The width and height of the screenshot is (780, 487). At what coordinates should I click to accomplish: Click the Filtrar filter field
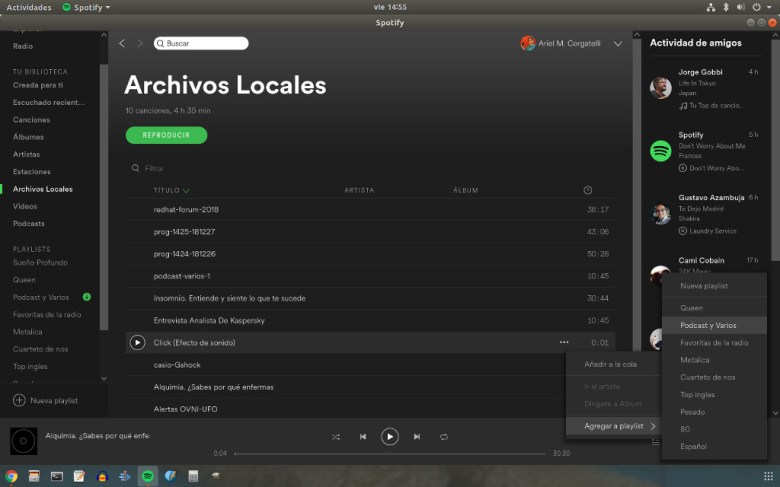(x=154, y=168)
